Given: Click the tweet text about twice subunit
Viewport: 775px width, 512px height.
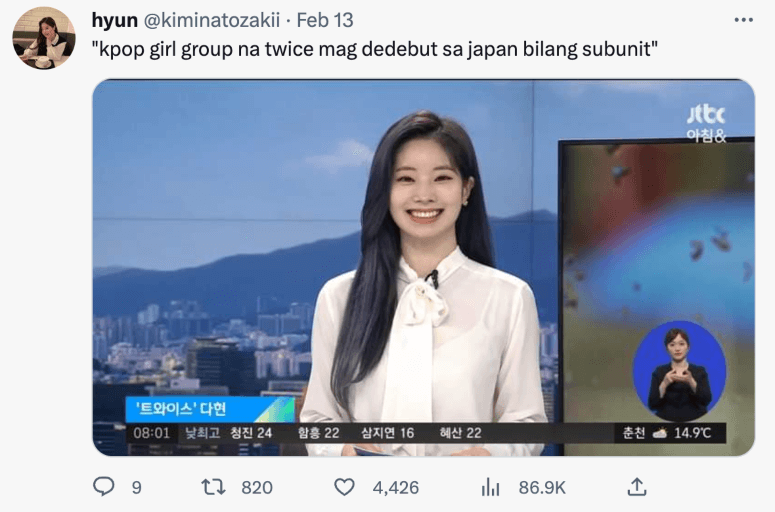Looking at the screenshot, I should [375, 49].
